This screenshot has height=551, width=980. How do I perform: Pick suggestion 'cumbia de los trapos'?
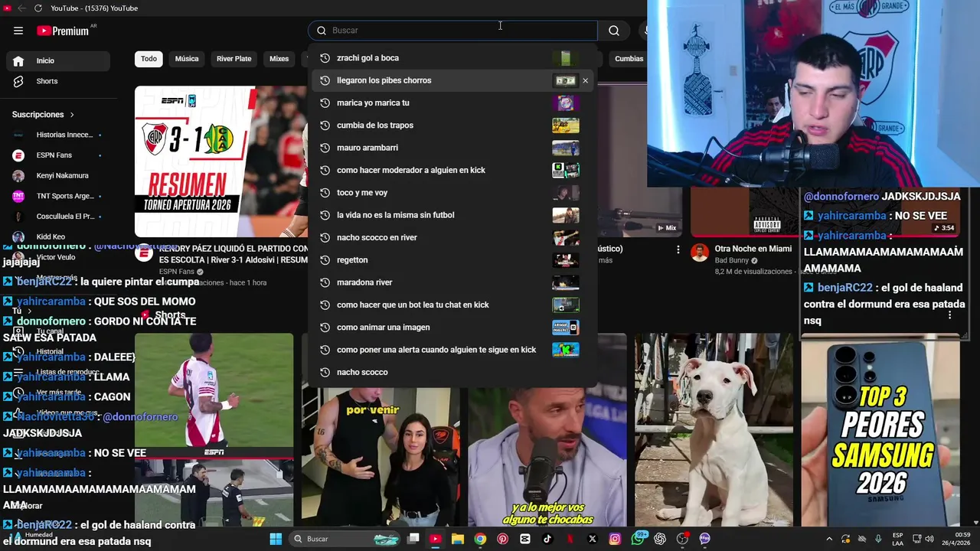tap(452, 126)
